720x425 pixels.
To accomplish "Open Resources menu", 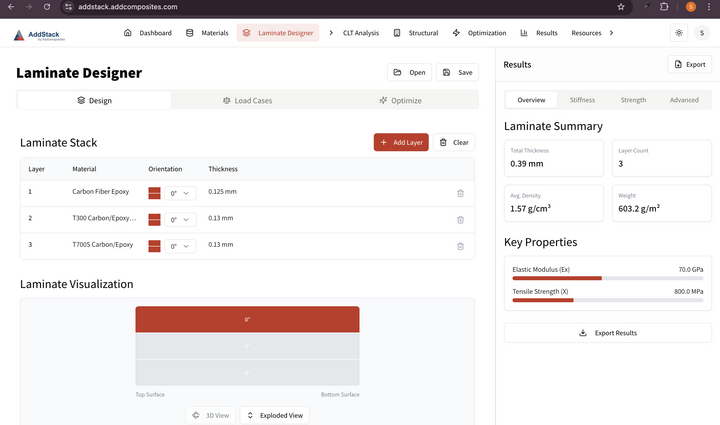I will tap(586, 33).
